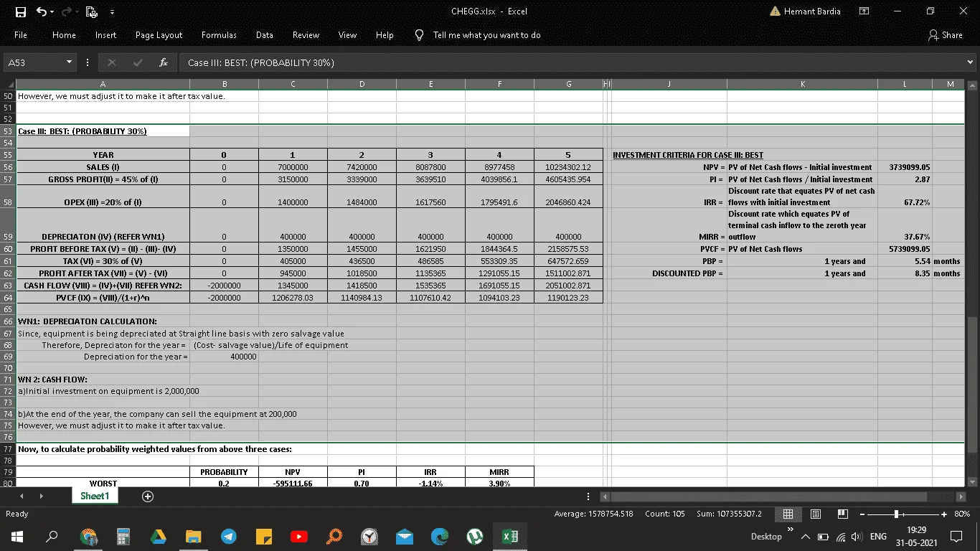Screen dimensions: 980x551
Task: Go to previous sheet with left arrow
Action: click(21, 496)
